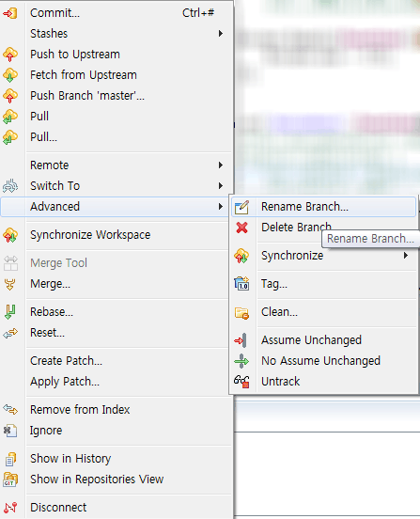The image size is (420, 519).
Task: Select Pull without dialog
Action: pos(117,117)
